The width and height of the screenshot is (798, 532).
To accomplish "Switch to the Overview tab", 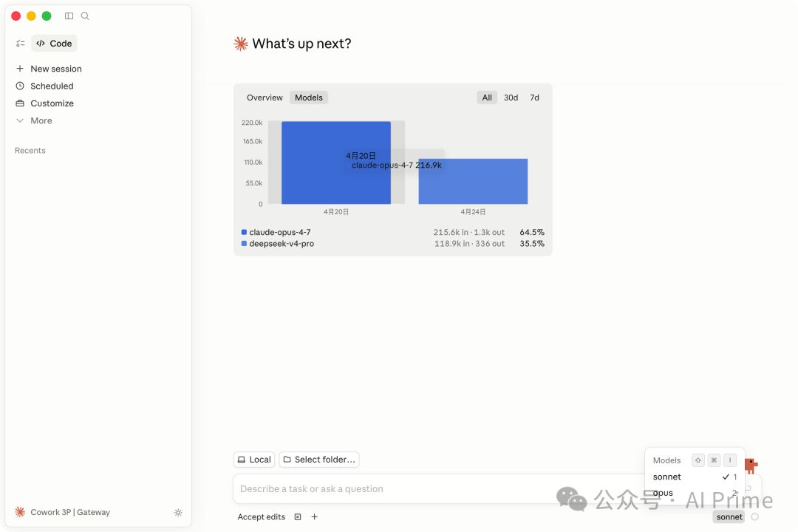I will pyautogui.click(x=265, y=98).
